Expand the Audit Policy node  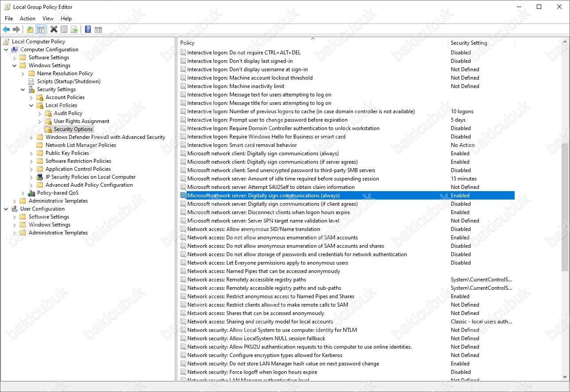[x=40, y=113]
